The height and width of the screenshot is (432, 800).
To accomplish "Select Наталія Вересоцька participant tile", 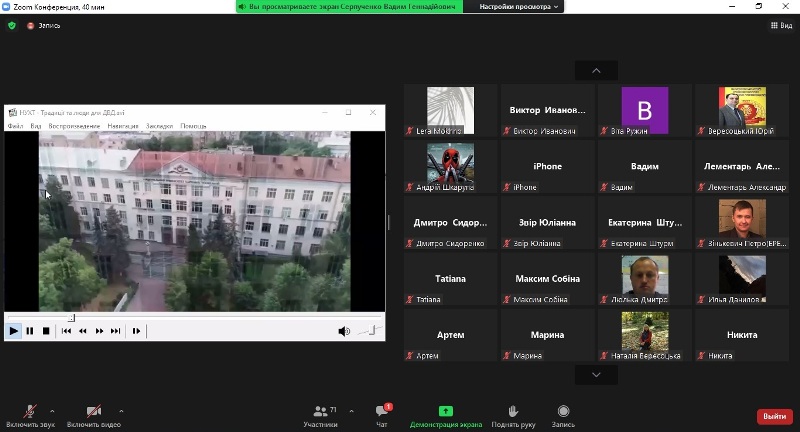I will tap(645, 335).
